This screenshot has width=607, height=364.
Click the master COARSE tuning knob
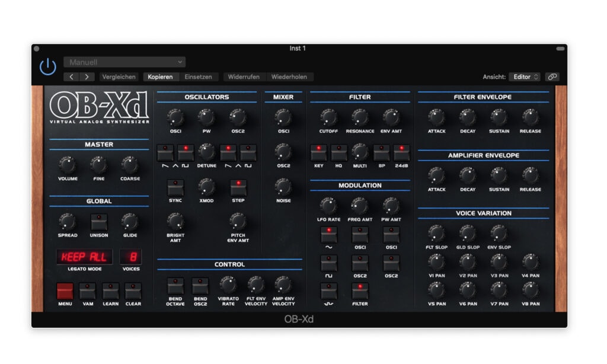pyautogui.click(x=130, y=165)
